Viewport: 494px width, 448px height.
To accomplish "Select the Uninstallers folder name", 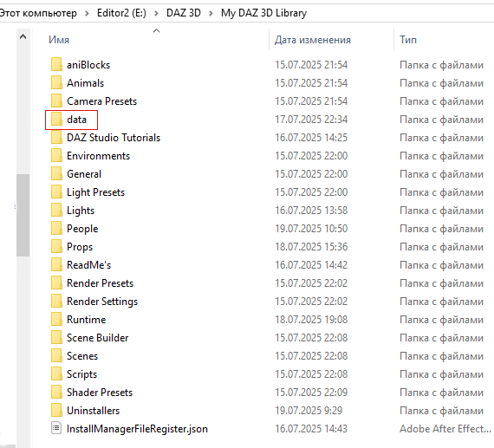I will coord(94,411).
